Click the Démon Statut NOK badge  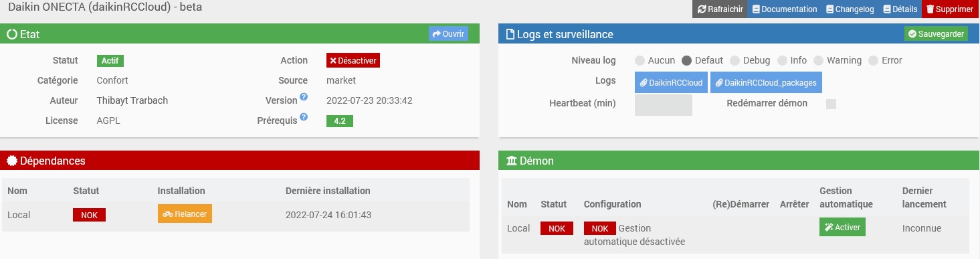(x=557, y=228)
